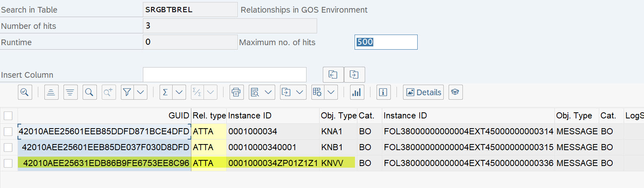Click the Rel. type column header

[209, 116]
